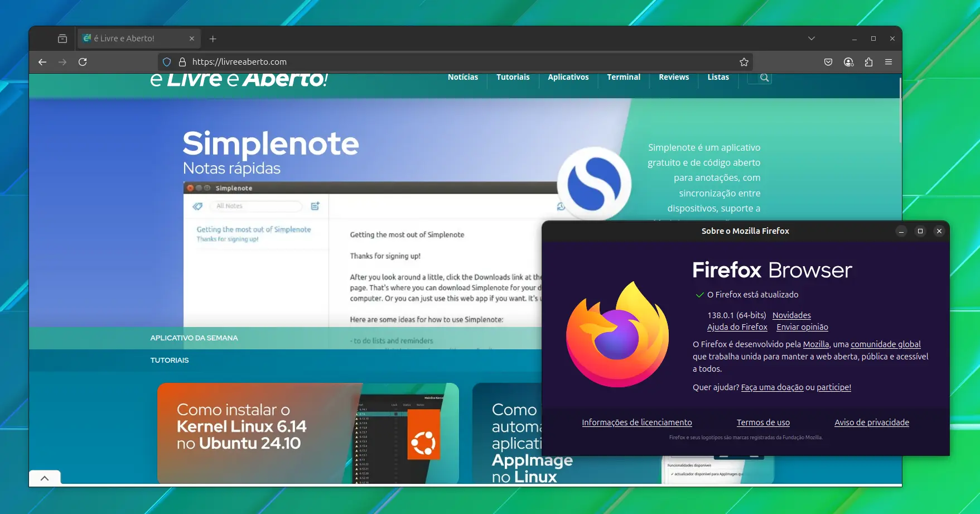The height and width of the screenshot is (514, 980).
Task: Open the Firefox View icon beside tabs
Action: 62,39
